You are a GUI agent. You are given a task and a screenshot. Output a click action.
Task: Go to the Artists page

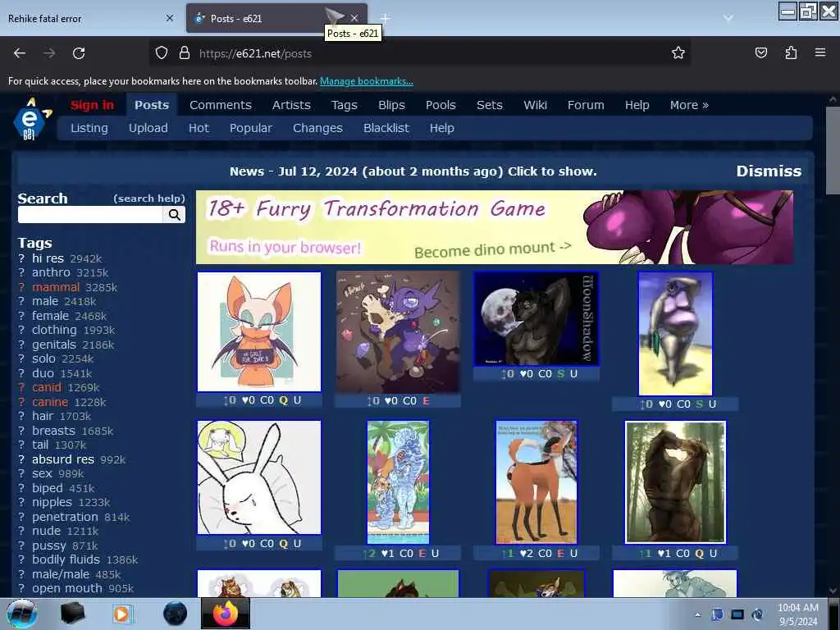click(291, 105)
